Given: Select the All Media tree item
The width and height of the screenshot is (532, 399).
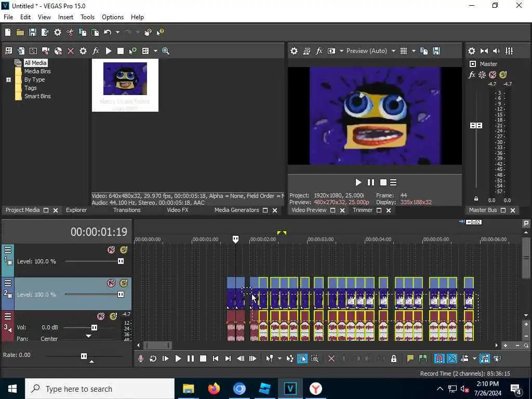Looking at the screenshot, I should [35, 63].
